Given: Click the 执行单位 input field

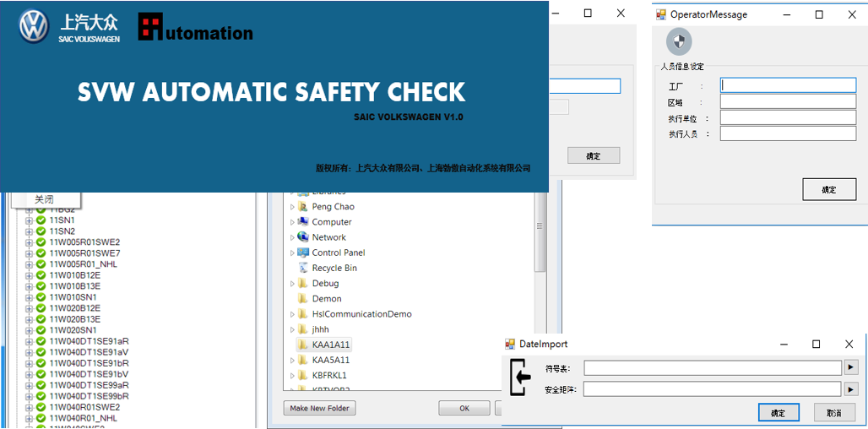Looking at the screenshot, I should (789, 118).
